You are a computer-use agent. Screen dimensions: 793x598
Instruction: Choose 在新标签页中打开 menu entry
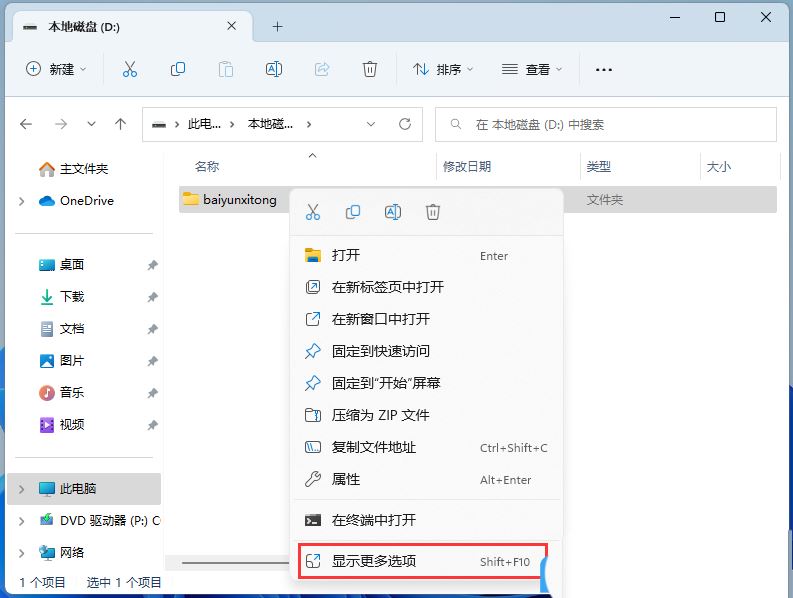coord(427,287)
